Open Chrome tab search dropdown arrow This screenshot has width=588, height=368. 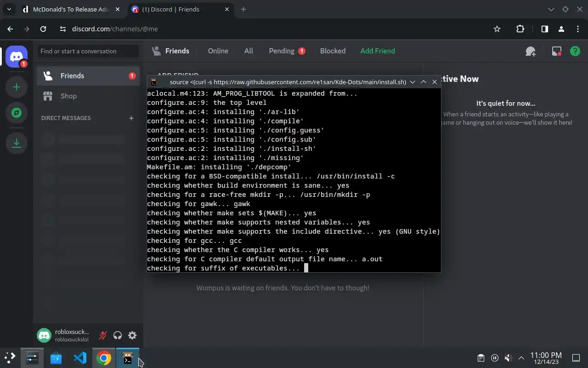coord(9,9)
